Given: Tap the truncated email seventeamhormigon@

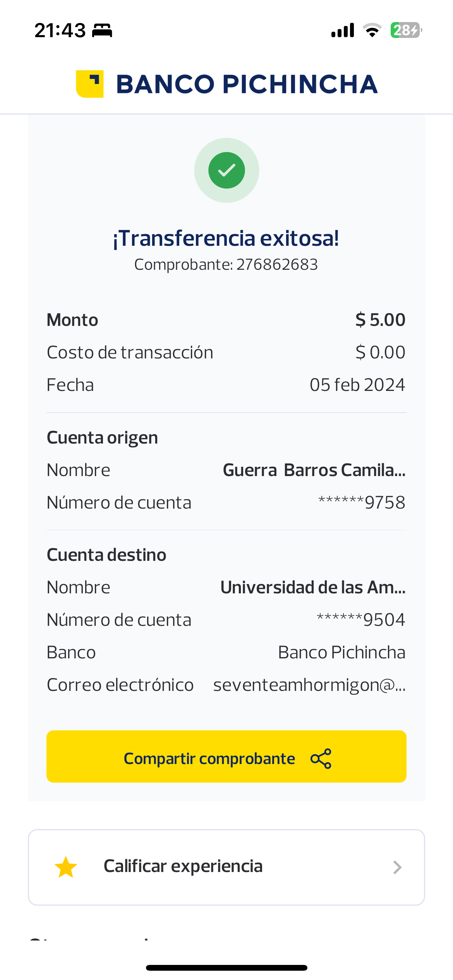Looking at the screenshot, I should click(309, 685).
